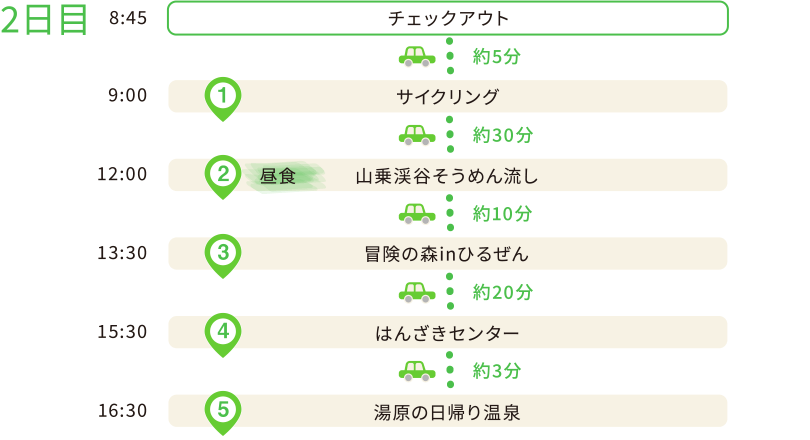Select the number 3 map pin
This screenshot has height=440, width=810.
coord(223,253)
